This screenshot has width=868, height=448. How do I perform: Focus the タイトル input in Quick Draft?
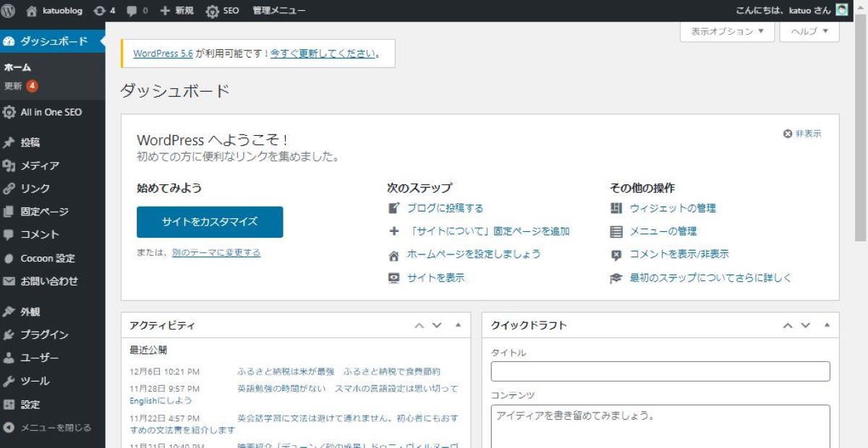[x=660, y=371]
